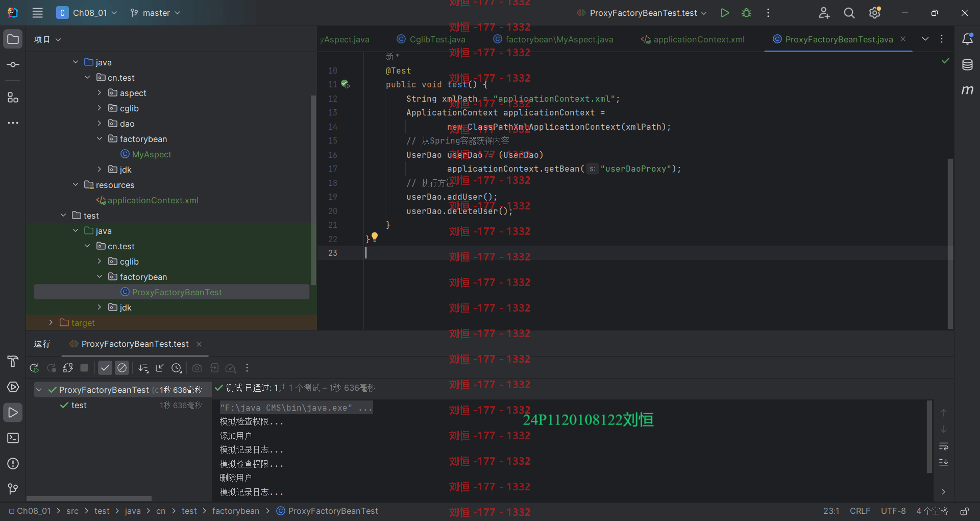Open the Services tool window icon
This screenshot has height=521, width=980.
(x=13, y=387)
